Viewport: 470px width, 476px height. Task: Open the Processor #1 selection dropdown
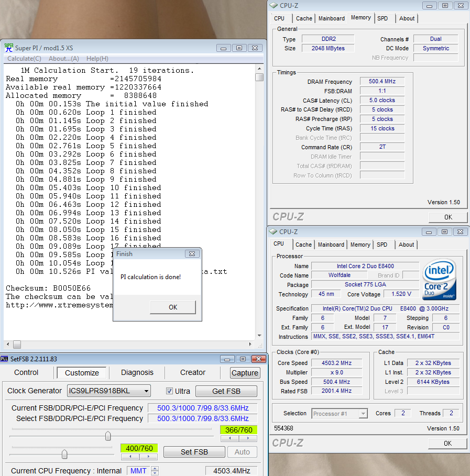[x=340, y=414]
